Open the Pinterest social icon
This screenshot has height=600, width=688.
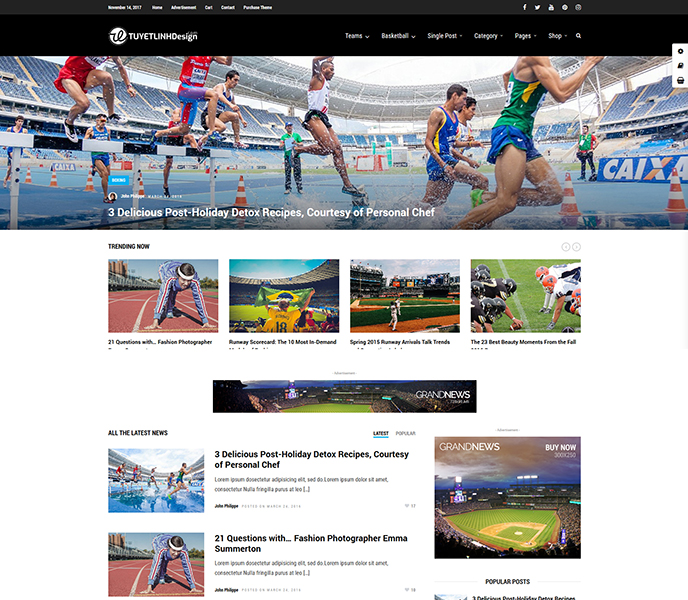click(565, 7)
